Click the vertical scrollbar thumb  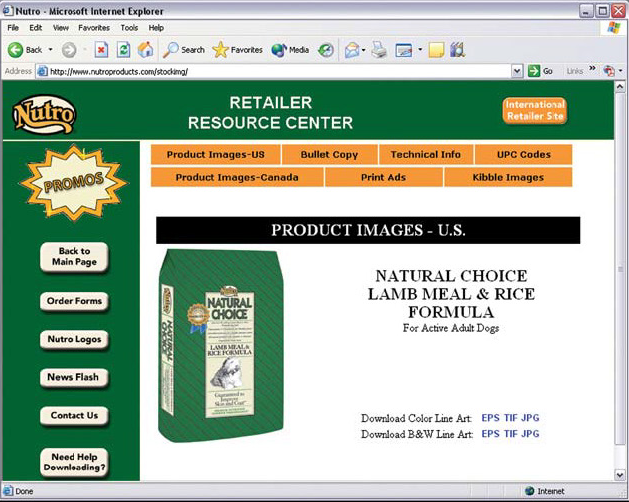click(620, 268)
